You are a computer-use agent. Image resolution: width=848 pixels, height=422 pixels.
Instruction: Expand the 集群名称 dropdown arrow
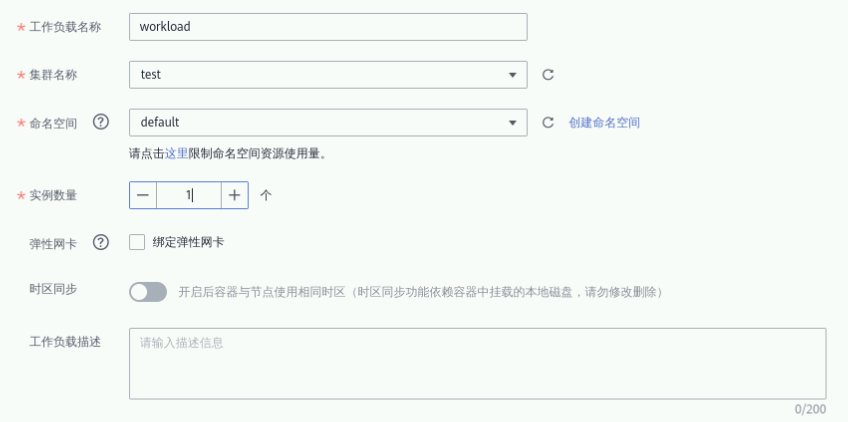(x=512, y=74)
